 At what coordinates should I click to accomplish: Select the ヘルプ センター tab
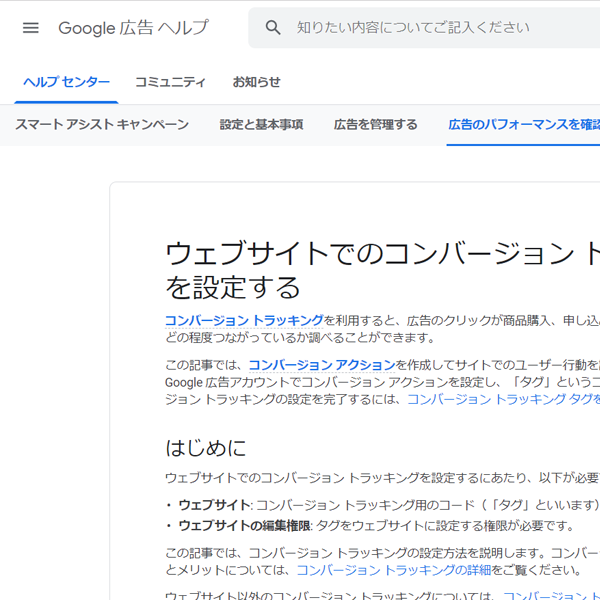pyautogui.click(x=66, y=82)
